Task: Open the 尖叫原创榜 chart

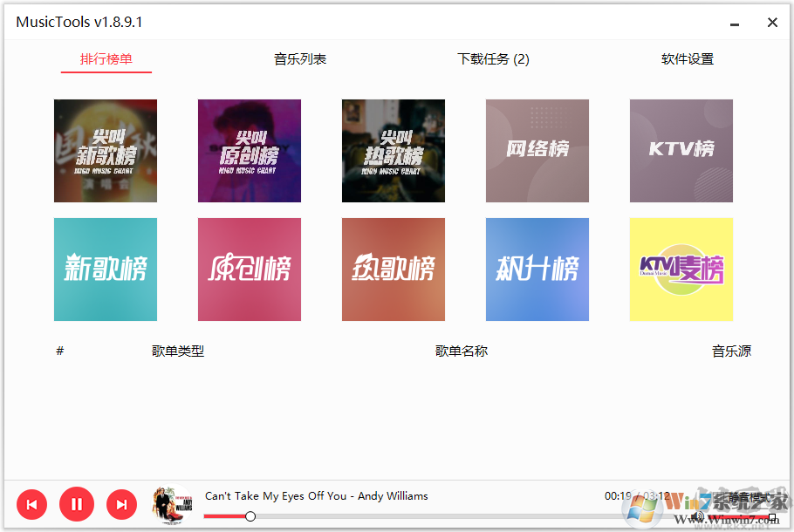Action: point(249,150)
